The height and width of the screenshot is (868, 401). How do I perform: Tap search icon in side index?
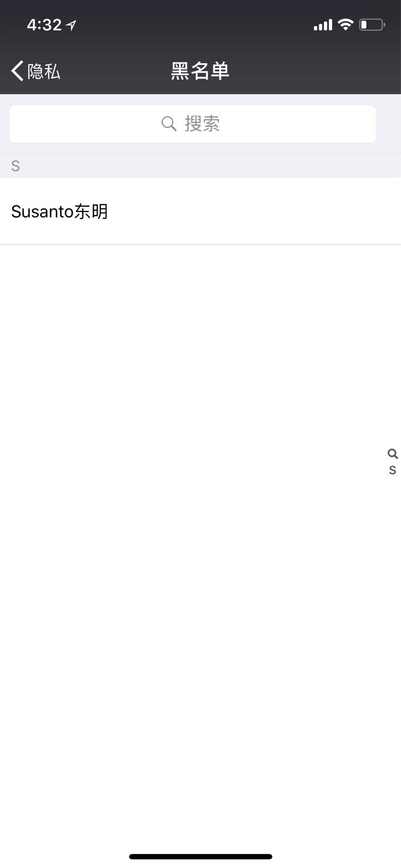point(392,454)
